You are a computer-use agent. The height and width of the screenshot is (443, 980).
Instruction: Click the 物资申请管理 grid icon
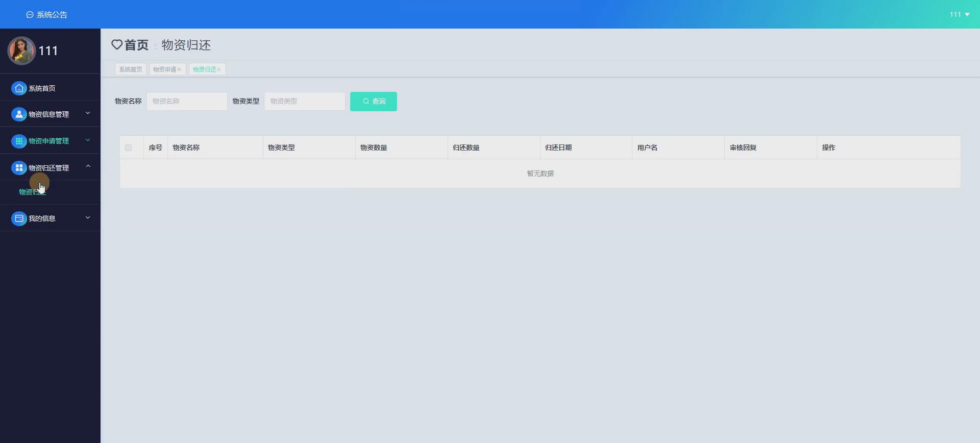[x=19, y=141]
